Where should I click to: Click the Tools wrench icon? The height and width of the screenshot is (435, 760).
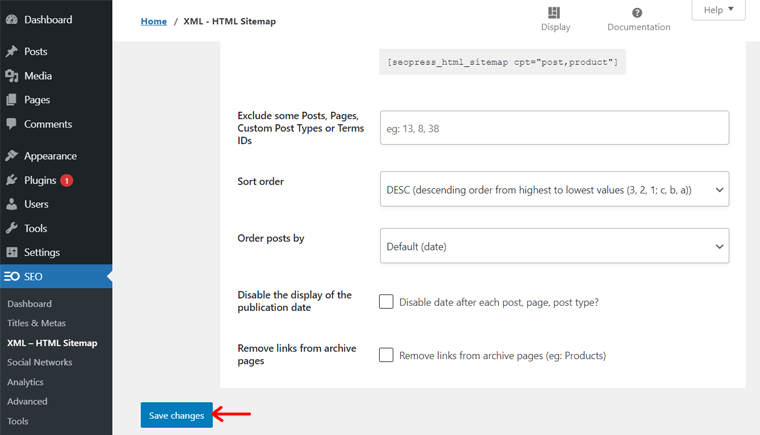(x=12, y=228)
